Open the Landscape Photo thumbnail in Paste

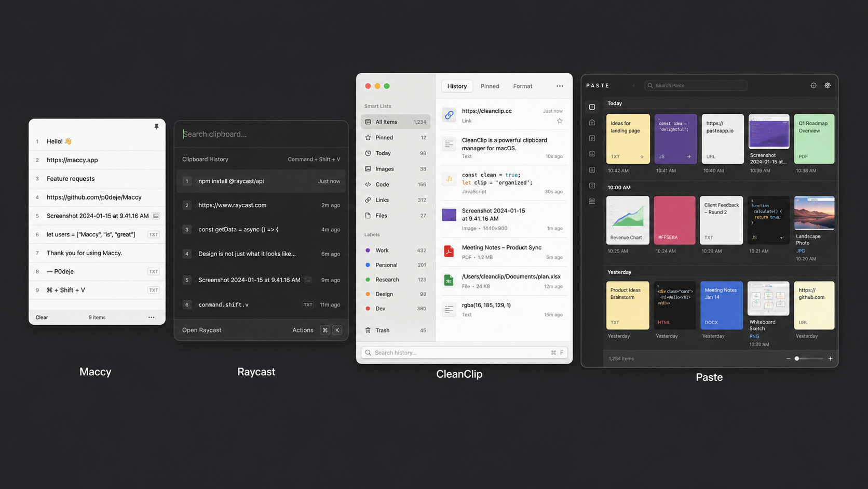[x=814, y=213]
